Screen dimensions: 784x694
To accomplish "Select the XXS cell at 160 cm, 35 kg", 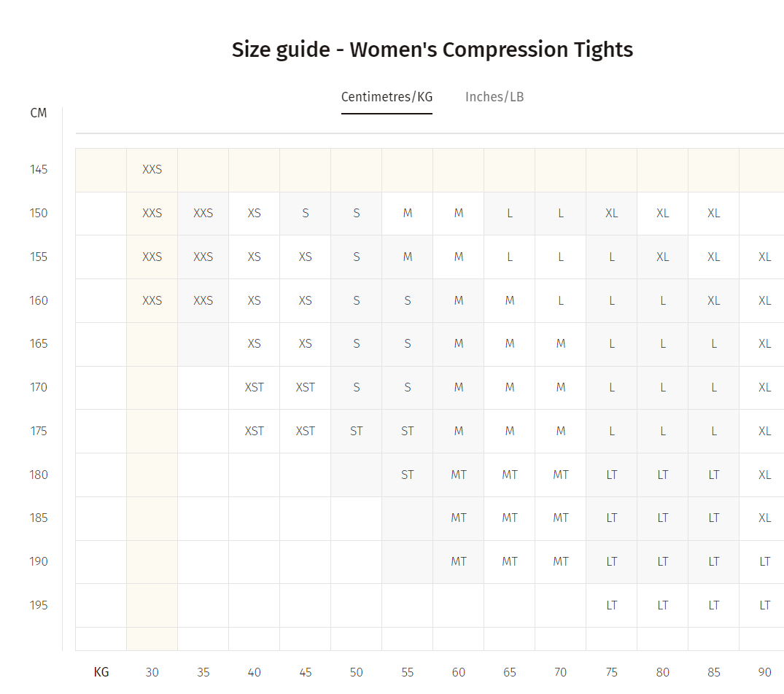I will (203, 301).
